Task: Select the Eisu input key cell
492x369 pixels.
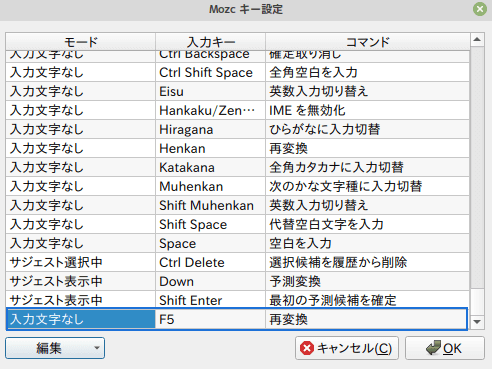Action: 210,91
